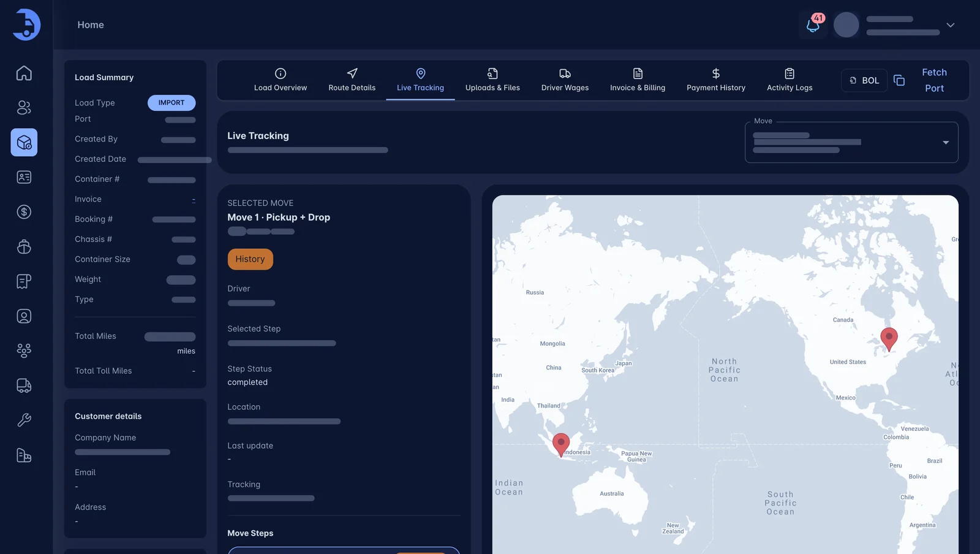Image resolution: width=980 pixels, height=554 pixels.
Task: Select the Live Tracking tab
Action: click(x=420, y=80)
